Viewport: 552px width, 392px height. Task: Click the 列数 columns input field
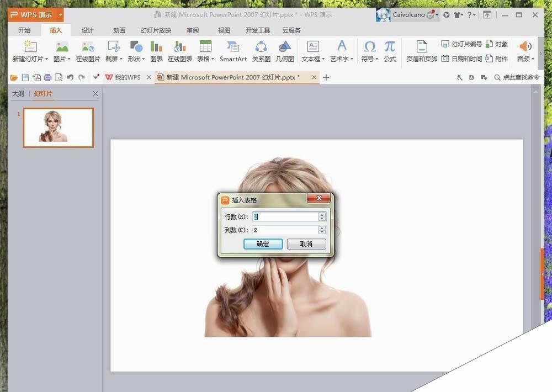[x=284, y=230]
